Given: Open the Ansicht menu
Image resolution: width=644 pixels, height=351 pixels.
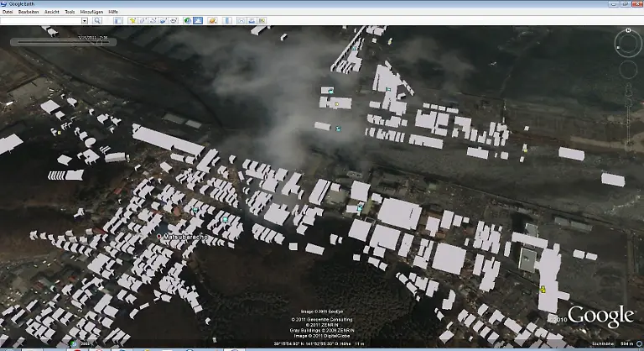Looking at the screenshot, I should (52, 13).
